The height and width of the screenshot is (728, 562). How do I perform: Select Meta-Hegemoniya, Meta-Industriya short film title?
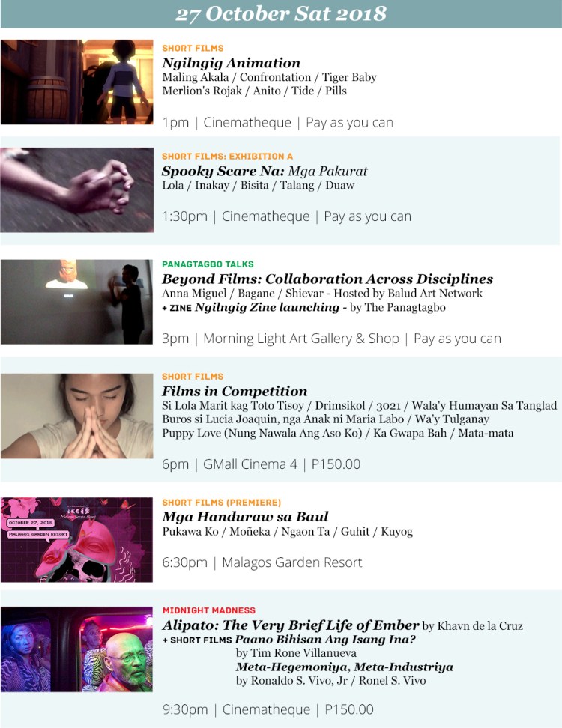[344, 667]
